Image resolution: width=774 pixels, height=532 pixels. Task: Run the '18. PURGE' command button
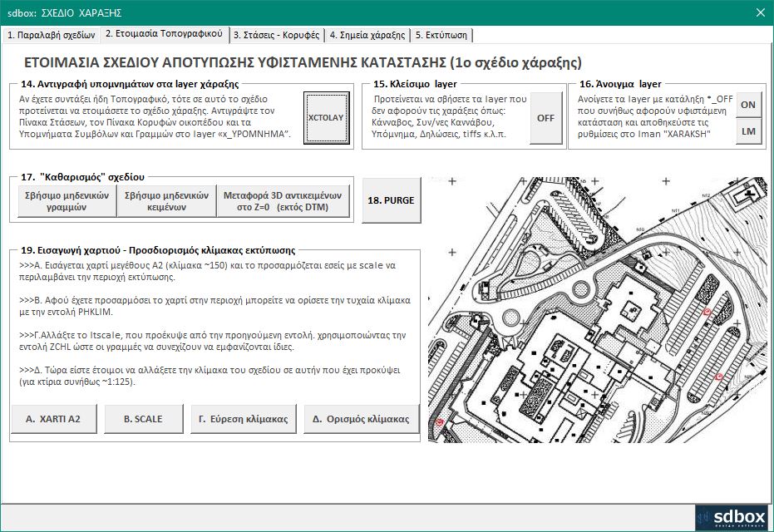point(392,200)
